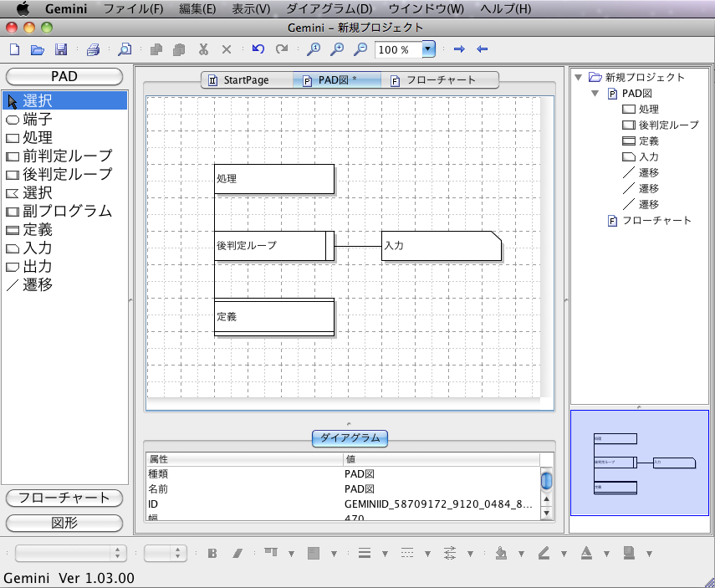
Task: Select the 遷移 line tool in palette
Action: [x=64, y=284]
